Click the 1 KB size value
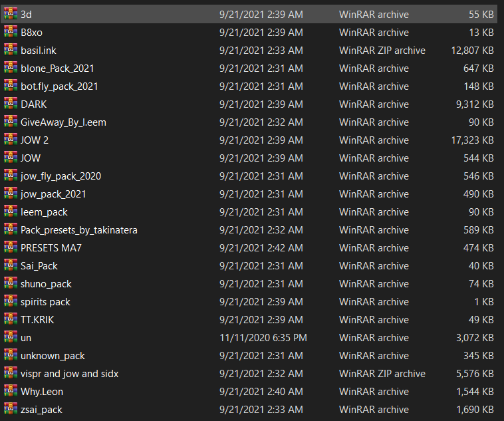 [484, 302]
